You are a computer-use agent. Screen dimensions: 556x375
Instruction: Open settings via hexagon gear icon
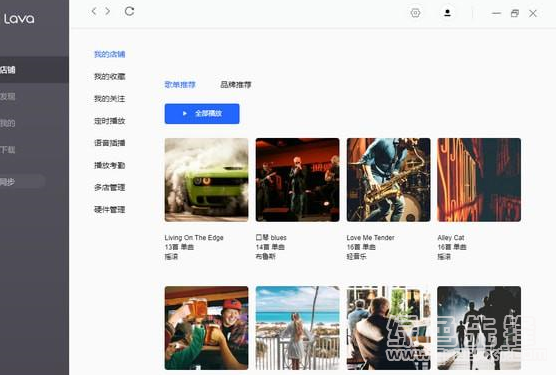pos(415,13)
